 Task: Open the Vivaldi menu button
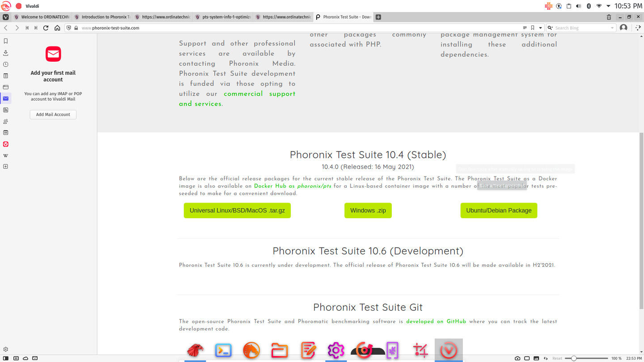pos(6,17)
